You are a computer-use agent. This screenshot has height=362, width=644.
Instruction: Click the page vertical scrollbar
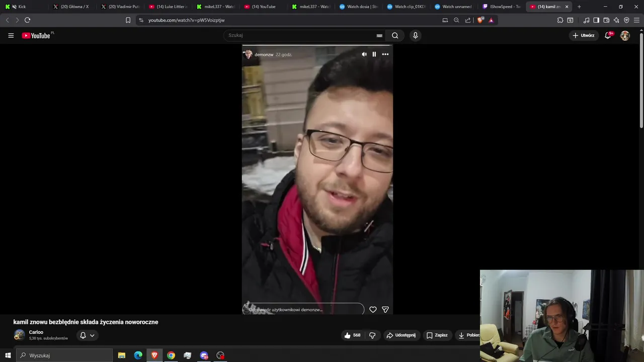click(x=641, y=80)
